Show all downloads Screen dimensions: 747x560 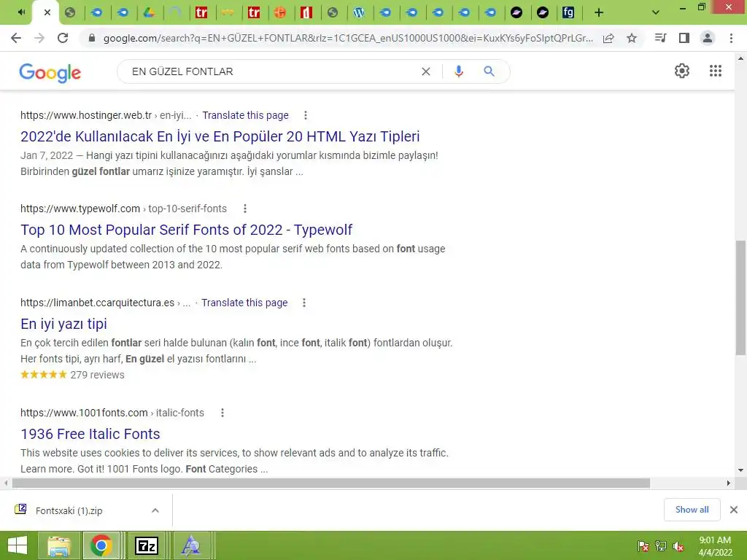coord(692,510)
